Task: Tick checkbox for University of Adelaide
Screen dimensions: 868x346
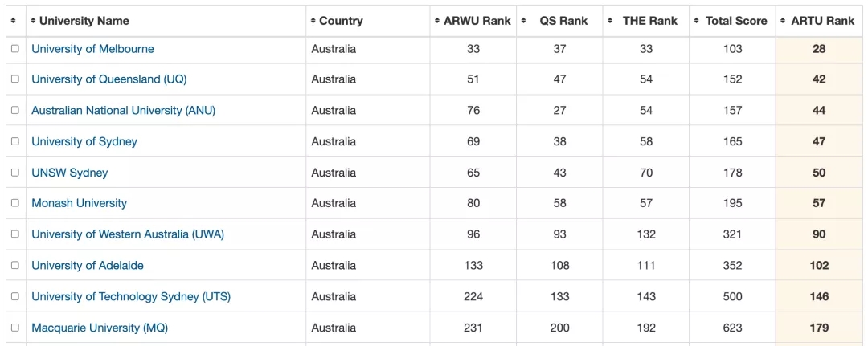Action: 15,265
